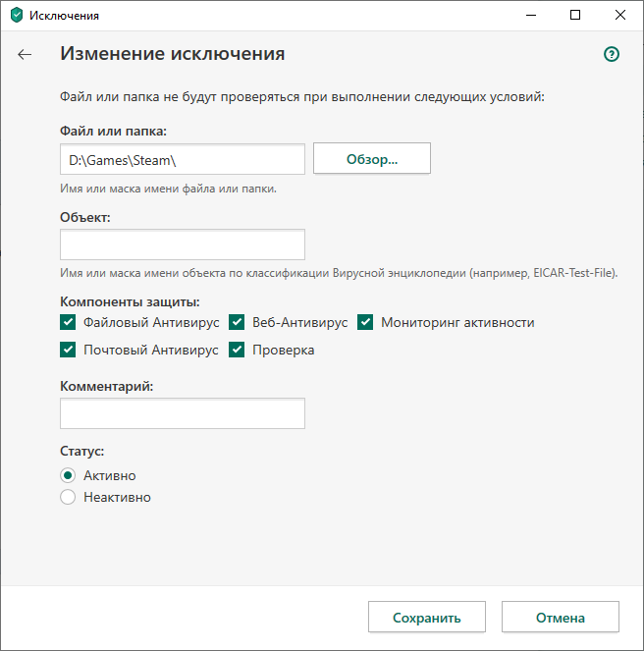
Task: Minimize the Исключения window
Action: point(531,16)
